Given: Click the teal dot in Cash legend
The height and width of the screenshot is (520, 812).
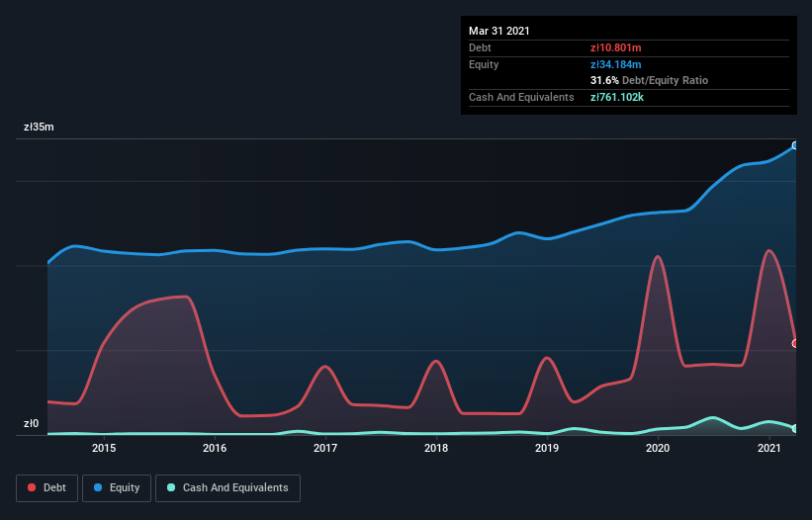Looking at the screenshot, I should click(x=171, y=487).
